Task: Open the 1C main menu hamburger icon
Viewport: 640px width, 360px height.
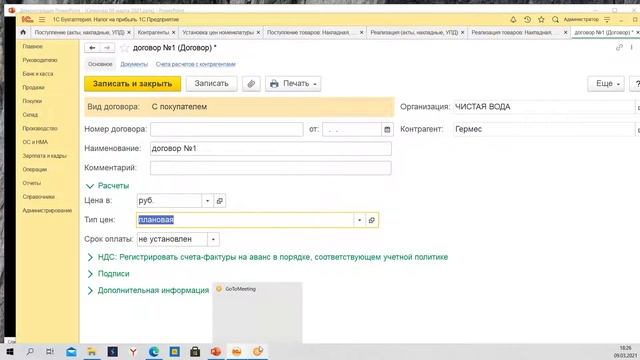Action: 42,20
